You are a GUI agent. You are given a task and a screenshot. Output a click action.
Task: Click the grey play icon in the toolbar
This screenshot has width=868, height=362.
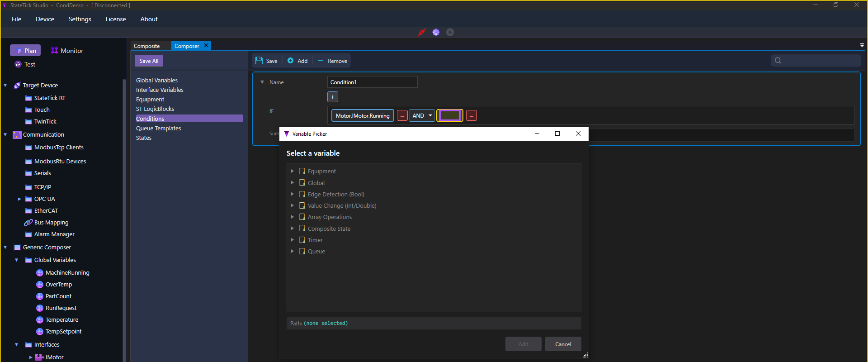point(450,32)
